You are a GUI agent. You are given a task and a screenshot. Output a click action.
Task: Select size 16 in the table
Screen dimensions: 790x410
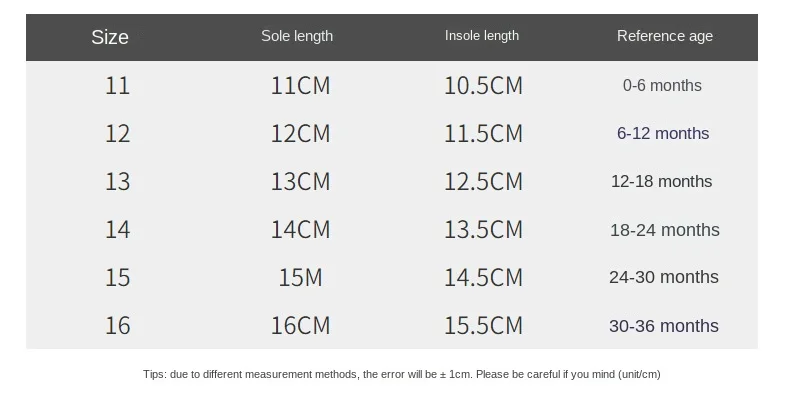(x=117, y=325)
